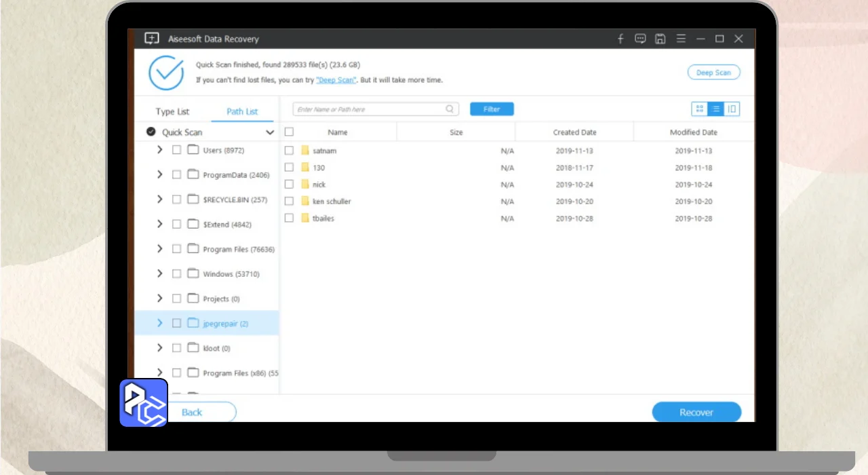
Task: Focus the Name or Path search field
Action: tap(376, 109)
